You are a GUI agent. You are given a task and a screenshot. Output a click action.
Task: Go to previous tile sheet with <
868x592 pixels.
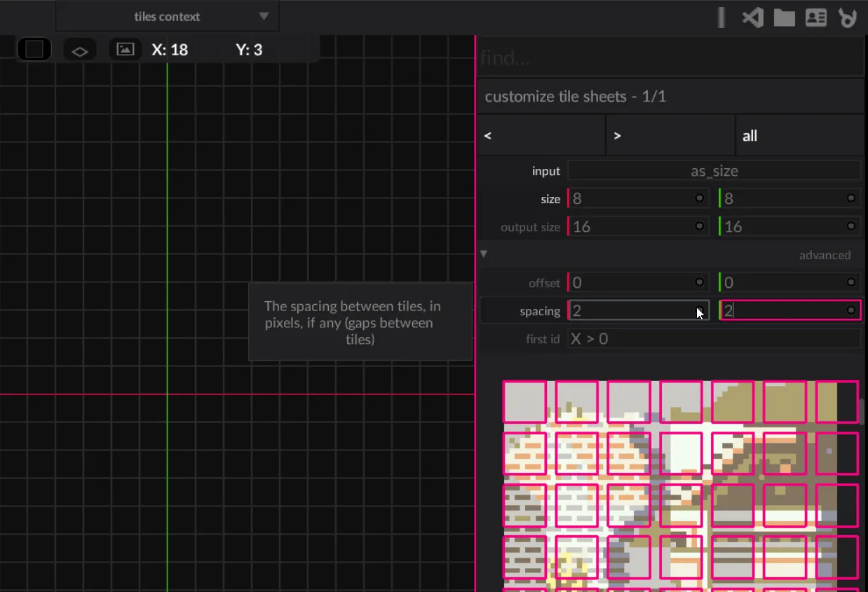(541, 135)
